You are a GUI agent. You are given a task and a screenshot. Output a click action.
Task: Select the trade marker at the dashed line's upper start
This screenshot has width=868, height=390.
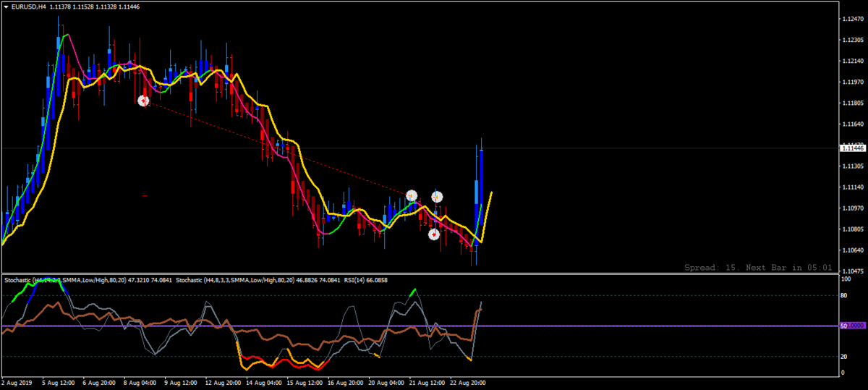[143, 101]
